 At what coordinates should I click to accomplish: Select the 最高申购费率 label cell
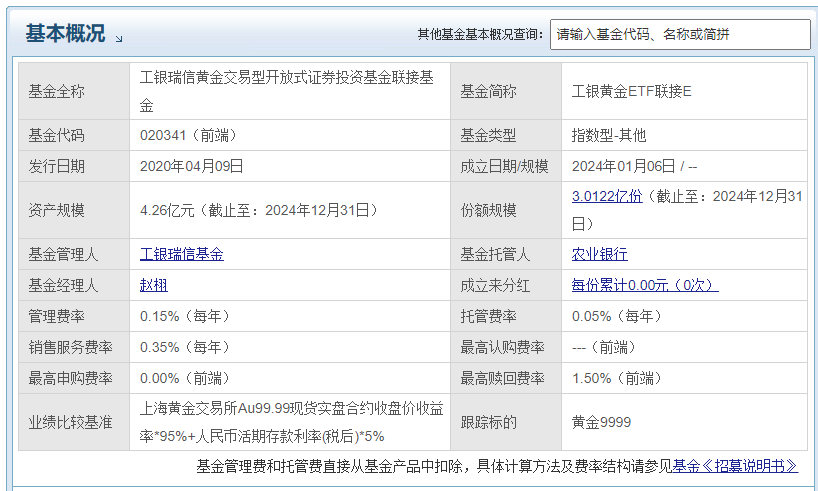pyautogui.click(x=74, y=378)
